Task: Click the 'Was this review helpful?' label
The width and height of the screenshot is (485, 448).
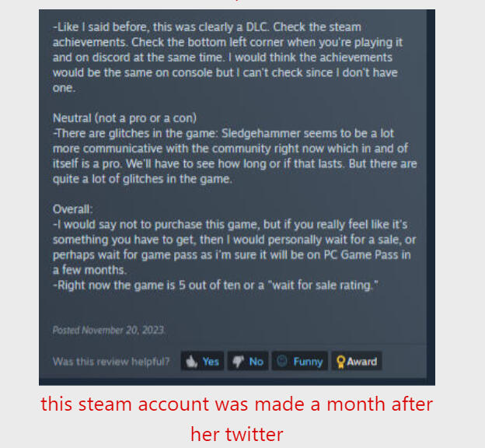Action: tap(111, 362)
